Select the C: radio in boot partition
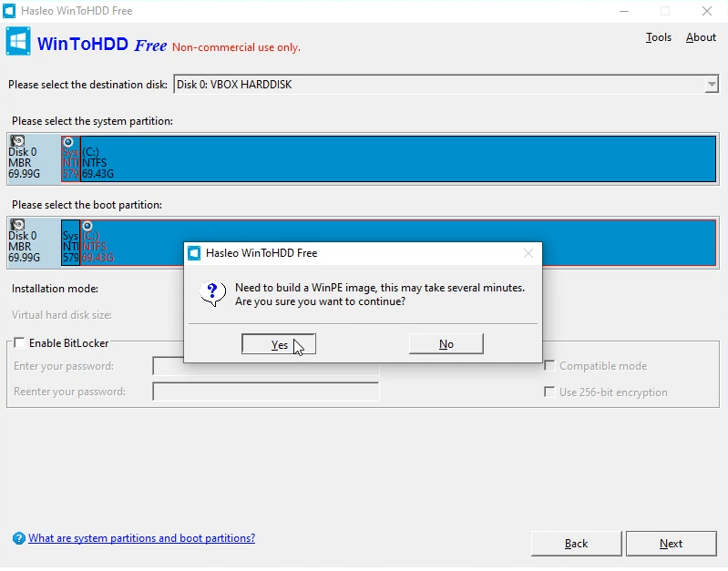 coord(87,226)
